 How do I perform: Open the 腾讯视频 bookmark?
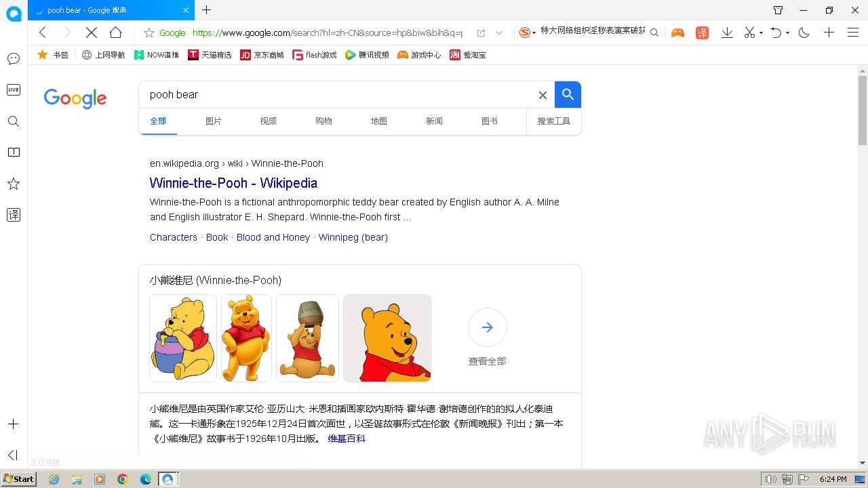(x=367, y=55)
